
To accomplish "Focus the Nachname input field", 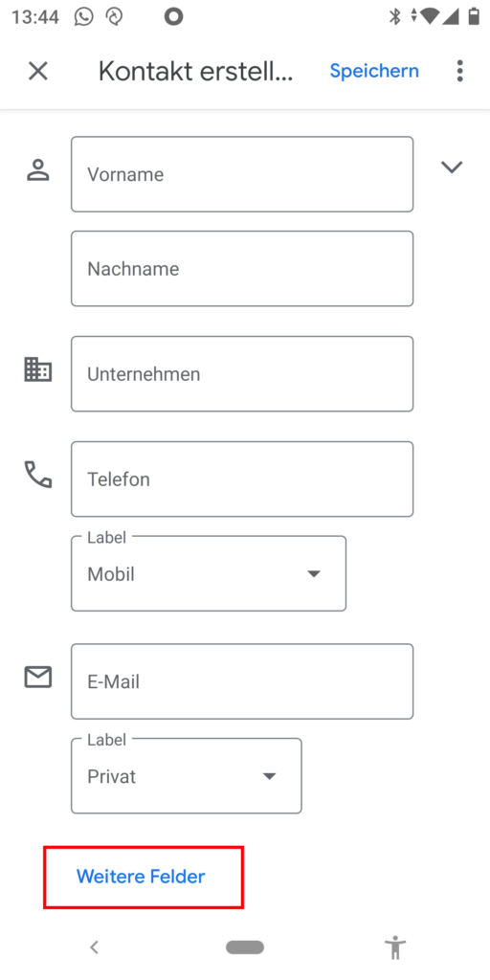I will coord(242,269).
